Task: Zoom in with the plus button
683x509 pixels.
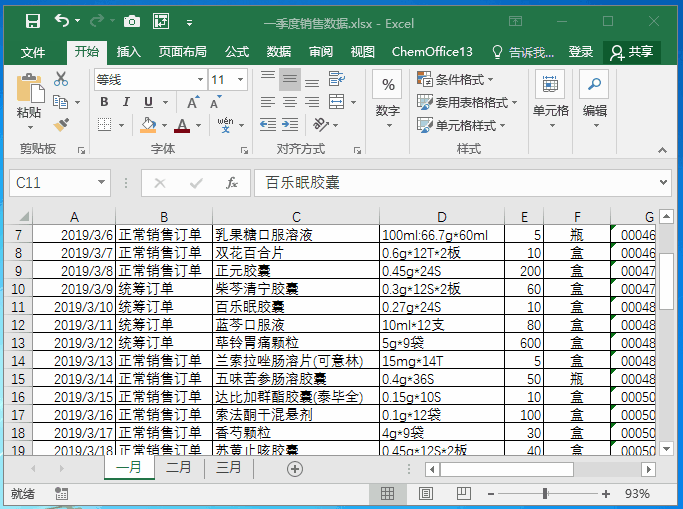Action: [605, 494]
